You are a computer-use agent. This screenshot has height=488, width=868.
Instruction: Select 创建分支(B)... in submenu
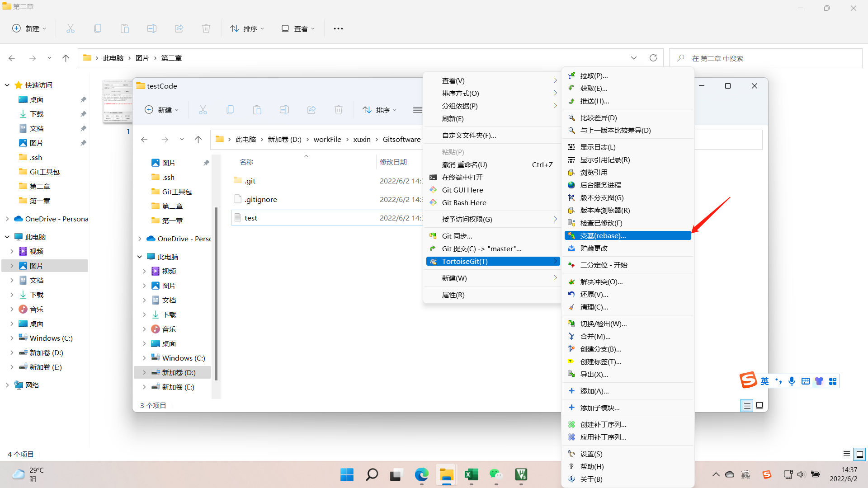[628, 349]
